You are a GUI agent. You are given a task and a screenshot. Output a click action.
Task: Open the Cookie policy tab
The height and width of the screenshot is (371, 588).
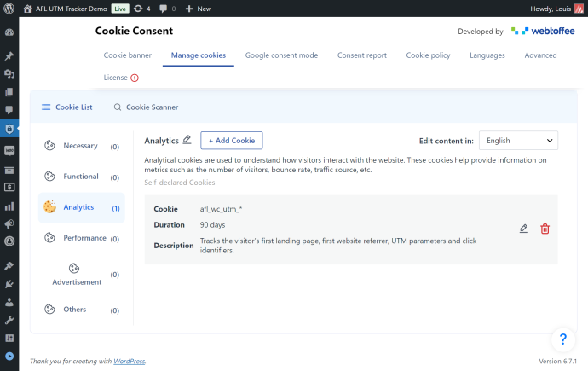[428, 55]
